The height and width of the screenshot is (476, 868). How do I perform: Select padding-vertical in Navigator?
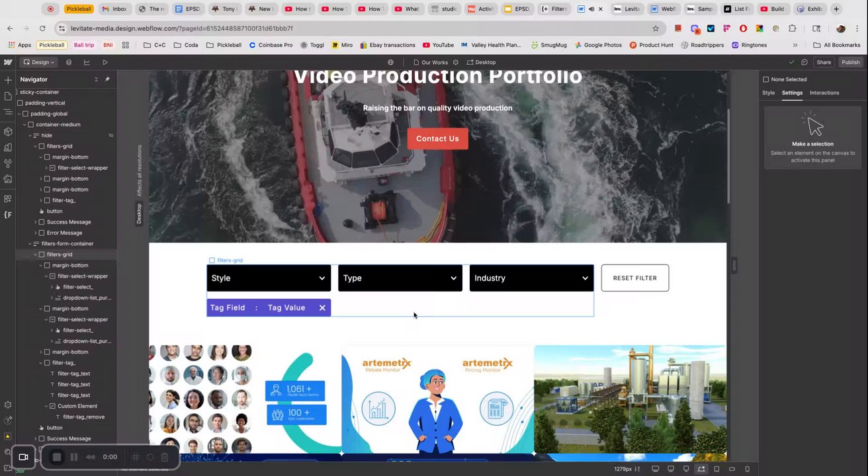pyautogui.click(x=45, y=103)
